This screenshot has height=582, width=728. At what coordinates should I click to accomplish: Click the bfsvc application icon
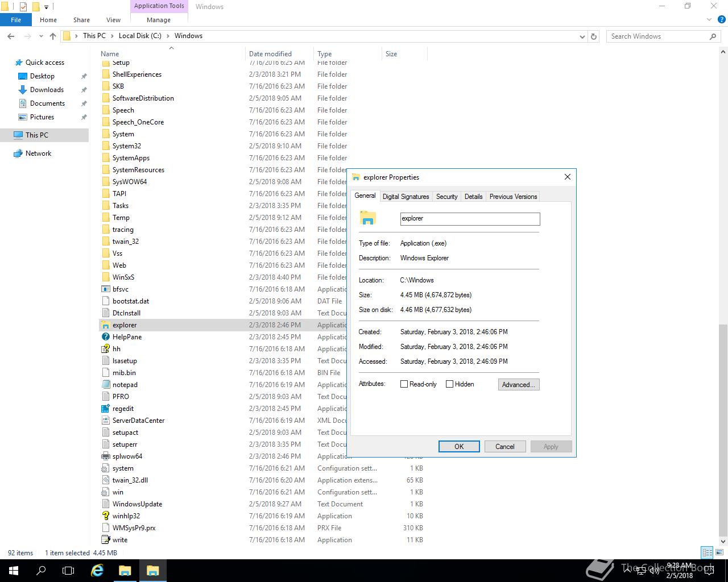click(x=105, y=289)
